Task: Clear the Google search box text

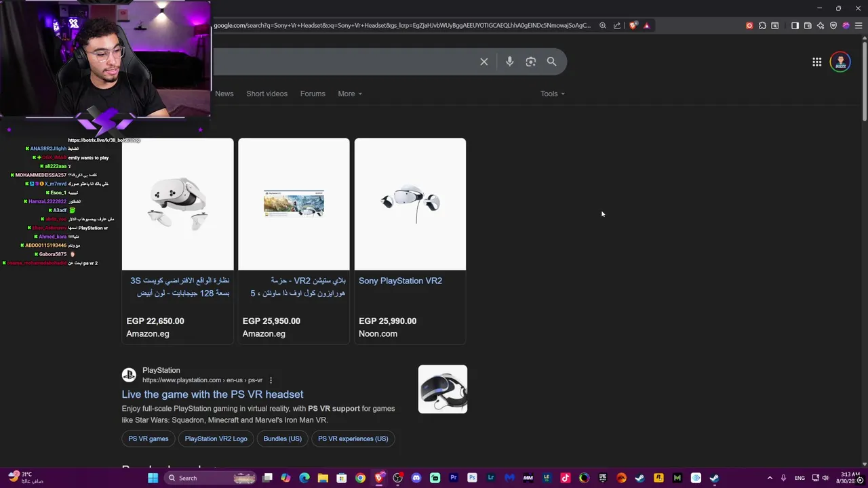Action: [484, 62]
